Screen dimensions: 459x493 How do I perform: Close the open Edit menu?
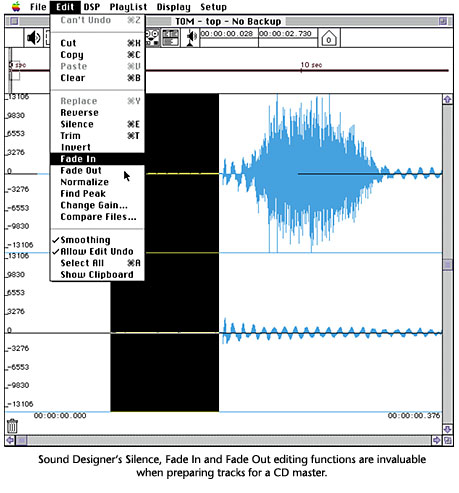pos(65,7)
